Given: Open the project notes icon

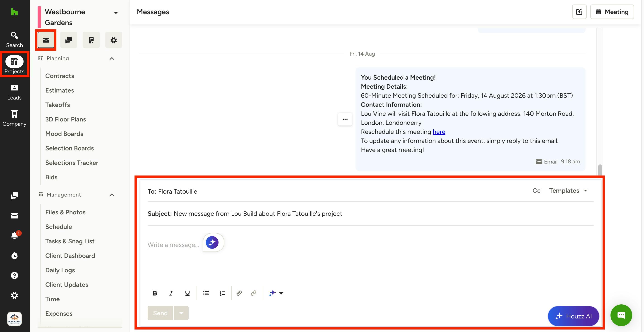Looking at the screenshot, I should pyautogui.click(x=91, y=40).
